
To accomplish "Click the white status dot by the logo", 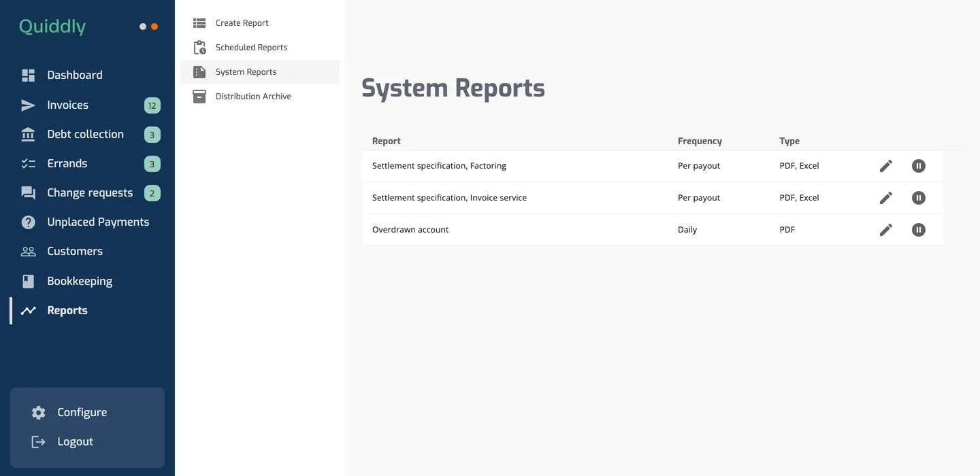I will point(143,27).
